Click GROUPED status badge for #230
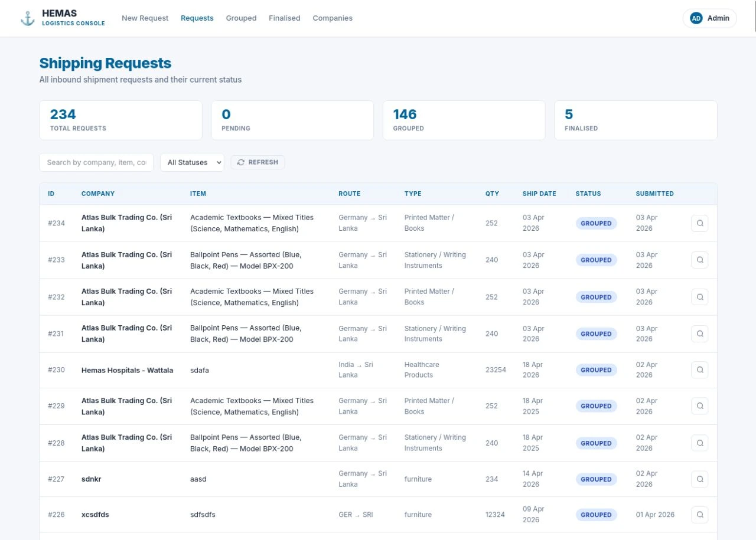 (x=596, y=370)
